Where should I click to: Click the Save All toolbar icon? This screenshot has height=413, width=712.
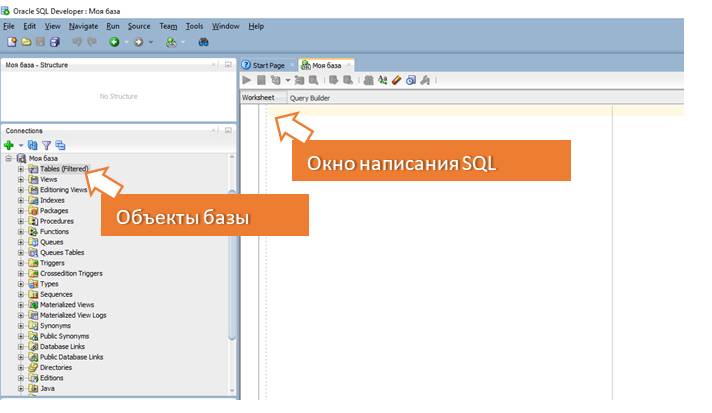click(x=54, y=42)
